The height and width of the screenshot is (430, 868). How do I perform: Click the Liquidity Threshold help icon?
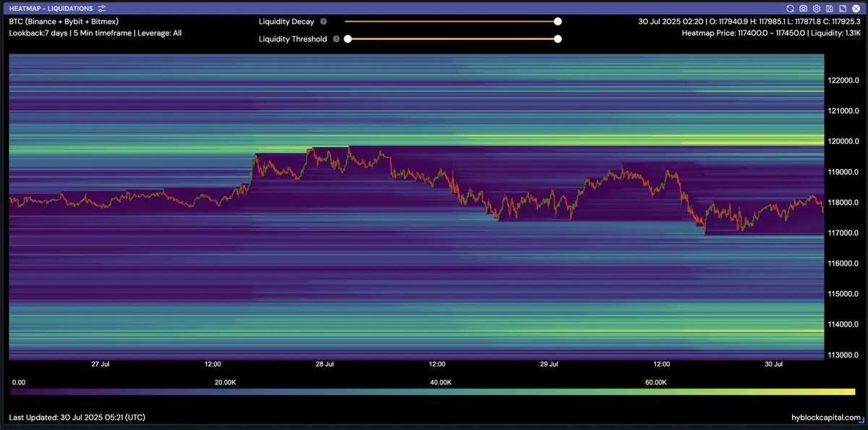[x=336, y=39]
